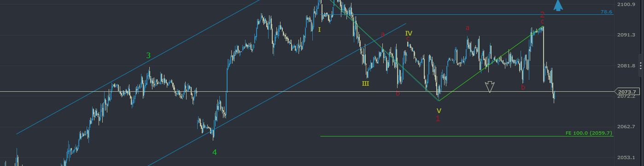Click the yellow wave label I
Screen dimensions: 644x166
click(x=319, y=30)
